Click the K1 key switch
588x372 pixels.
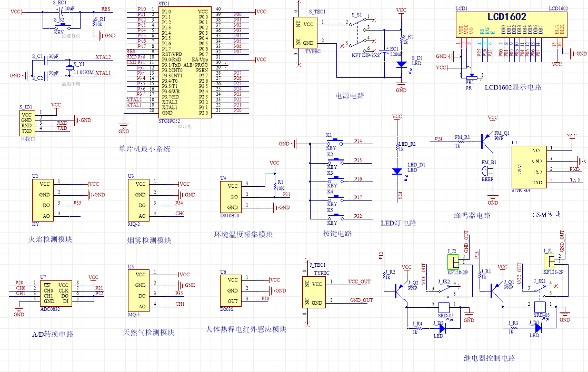pyautogui.click(x=334, y=142)
